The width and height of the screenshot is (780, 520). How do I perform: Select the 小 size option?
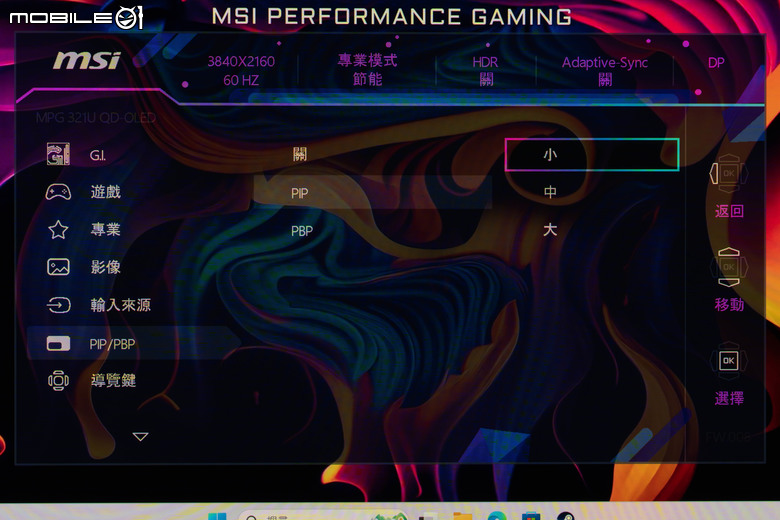pos(592,155)
